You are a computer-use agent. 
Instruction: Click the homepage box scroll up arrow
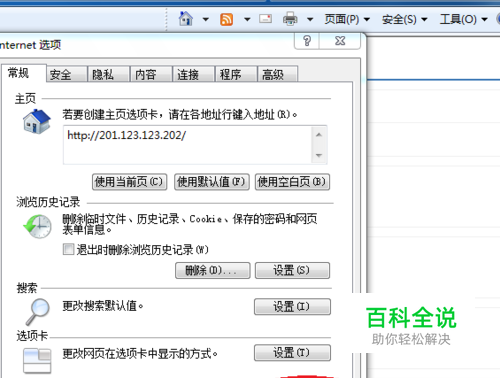coord(319,135)
